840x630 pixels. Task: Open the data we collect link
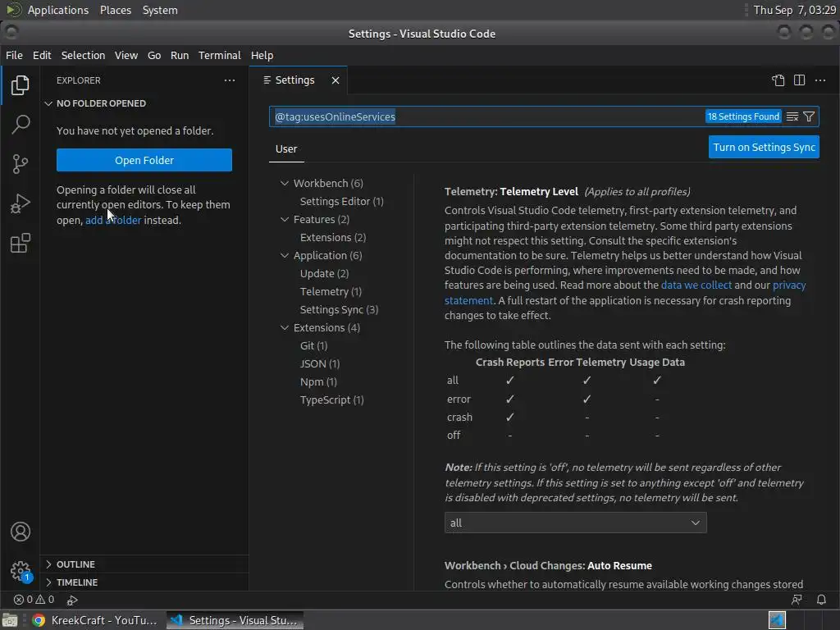[x=696, y=285]
